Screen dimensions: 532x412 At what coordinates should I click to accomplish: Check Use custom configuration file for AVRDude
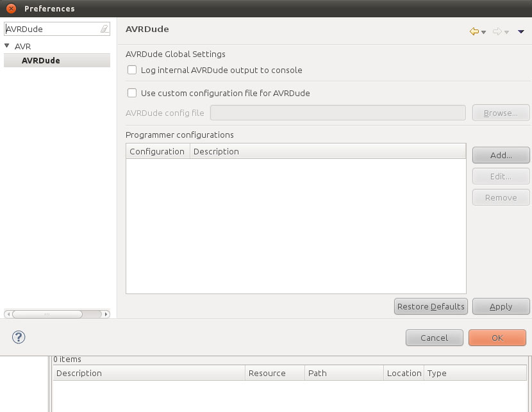click(x=132, y=93)
